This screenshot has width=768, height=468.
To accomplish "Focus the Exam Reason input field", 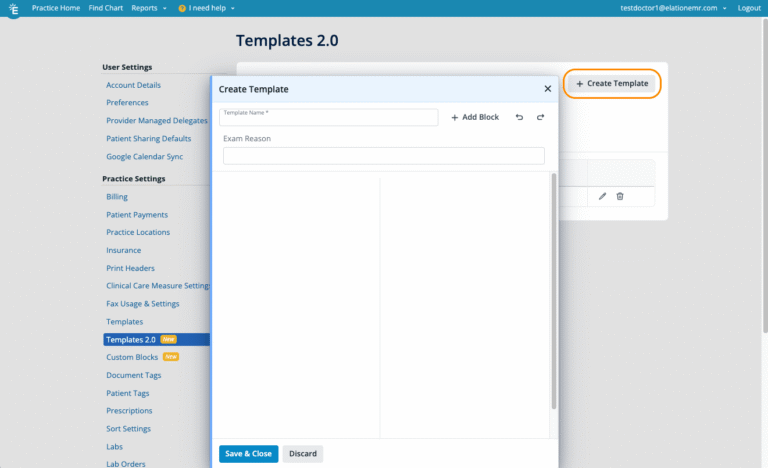I will coord(384,156).
